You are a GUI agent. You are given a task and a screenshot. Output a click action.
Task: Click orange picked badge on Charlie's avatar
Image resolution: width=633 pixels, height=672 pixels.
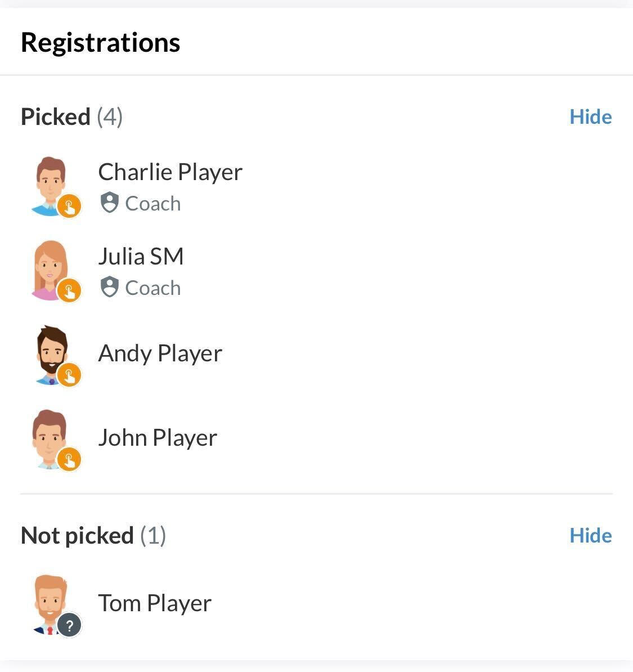tap(69, 206)
